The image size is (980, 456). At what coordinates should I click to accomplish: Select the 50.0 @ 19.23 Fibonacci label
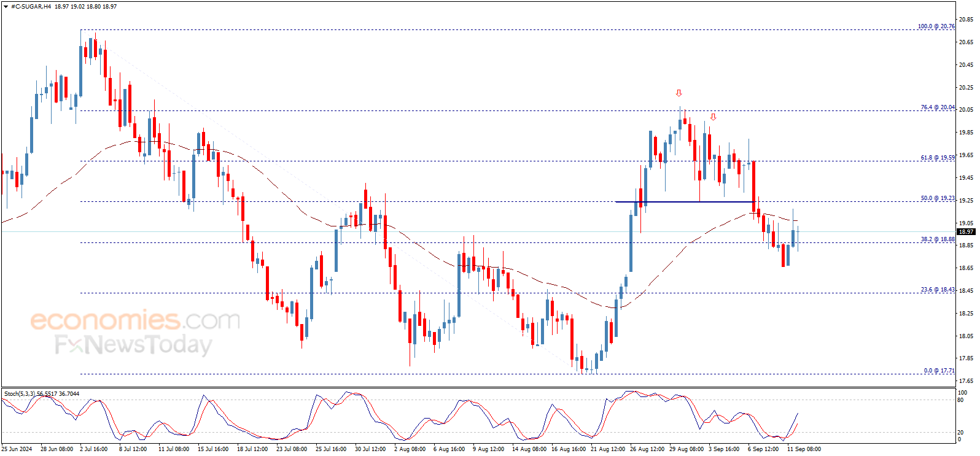click(937, 198)
